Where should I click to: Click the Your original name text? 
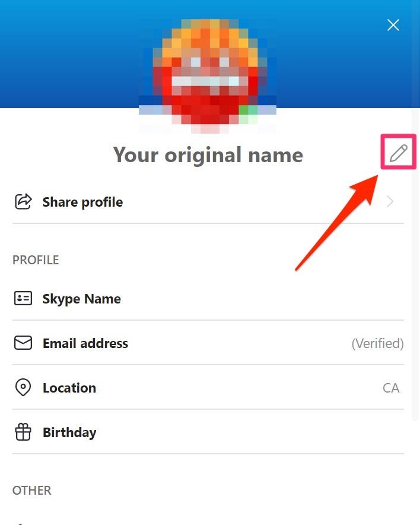pos(208,154)
